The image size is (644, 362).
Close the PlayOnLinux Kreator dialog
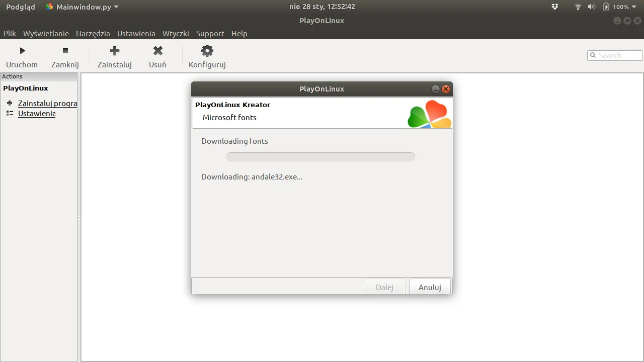click(x=446, y=89)
